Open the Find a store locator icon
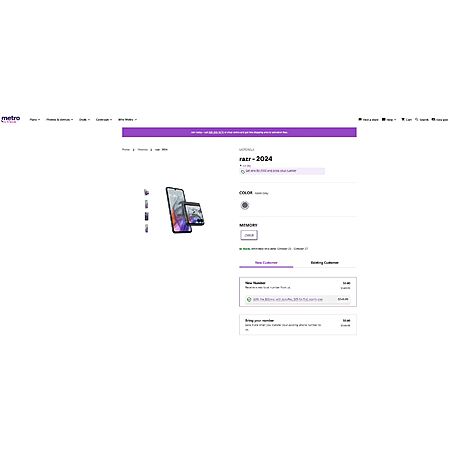This screenshot has height=450, width=450. [360, 119]
